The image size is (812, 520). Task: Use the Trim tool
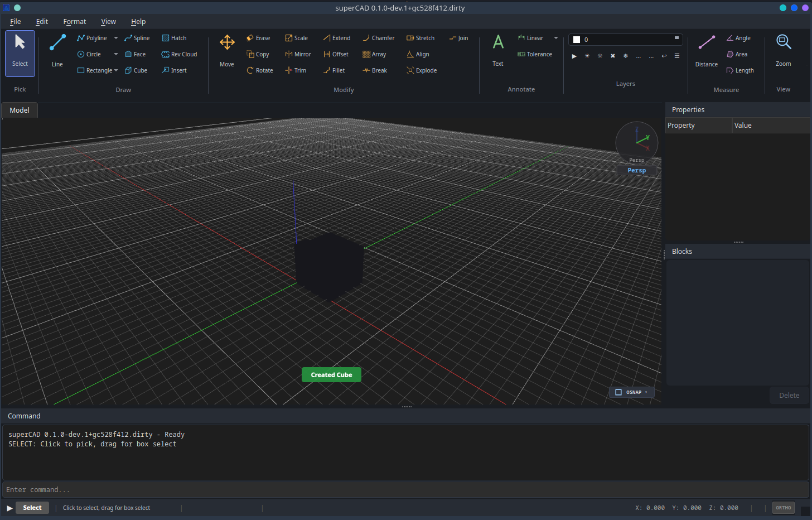click(296, 70)
